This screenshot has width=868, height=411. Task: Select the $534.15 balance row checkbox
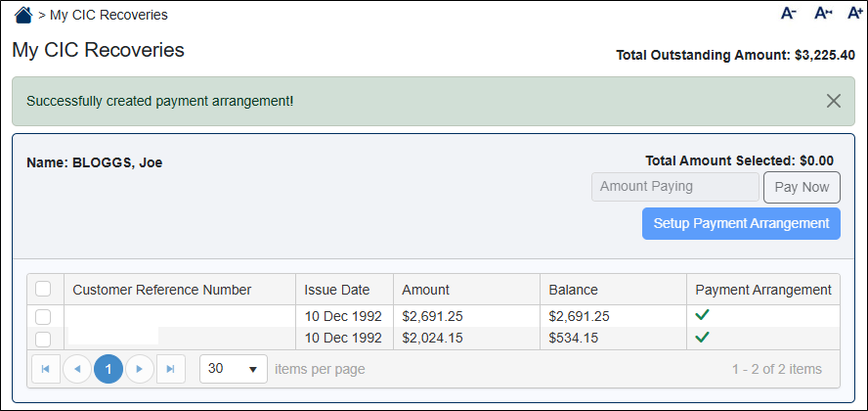(x=43, y=339)
